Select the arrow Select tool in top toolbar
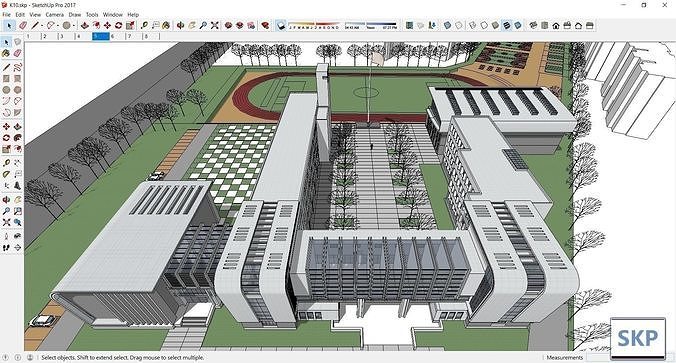The width and height of the screenshot is (676, 363). pos(9,26)
